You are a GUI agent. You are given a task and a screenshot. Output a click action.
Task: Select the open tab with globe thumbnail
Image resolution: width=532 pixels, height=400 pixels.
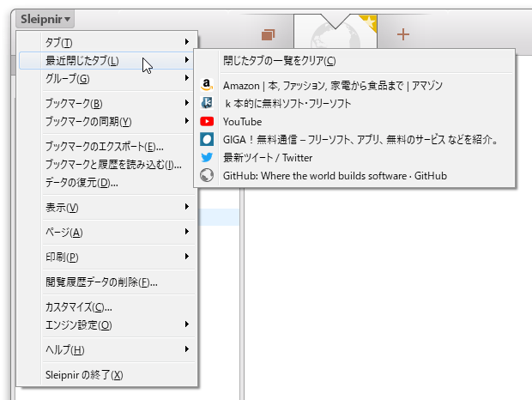[x=336, y=33]
